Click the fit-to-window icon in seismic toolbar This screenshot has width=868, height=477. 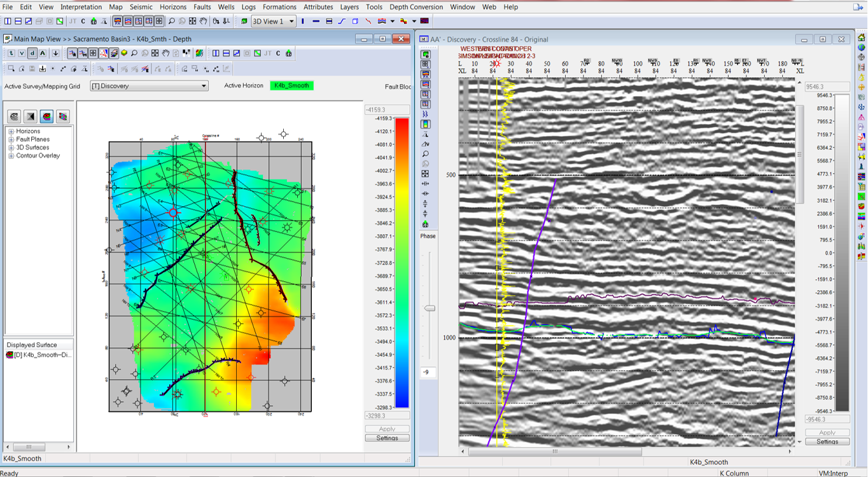pyautogui.click(x=425, y=174)
